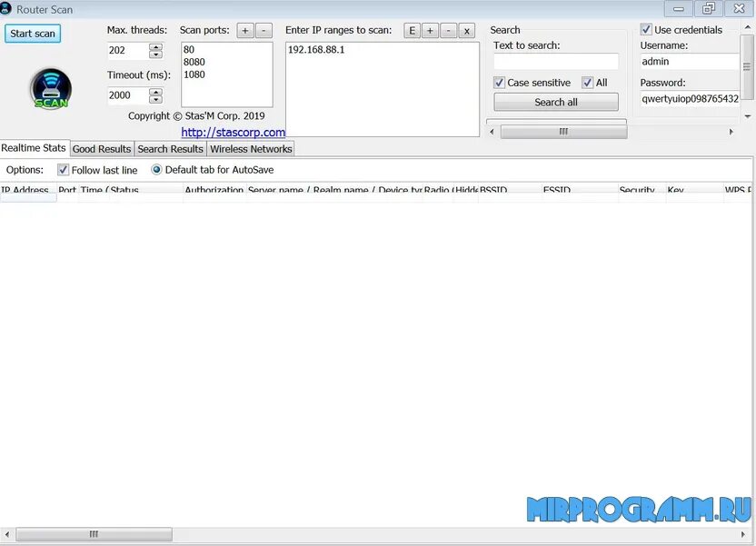Viewport: 756px width, 546px height.
Task: Click the top panel scroll right arrow
Action: (731, 132)
